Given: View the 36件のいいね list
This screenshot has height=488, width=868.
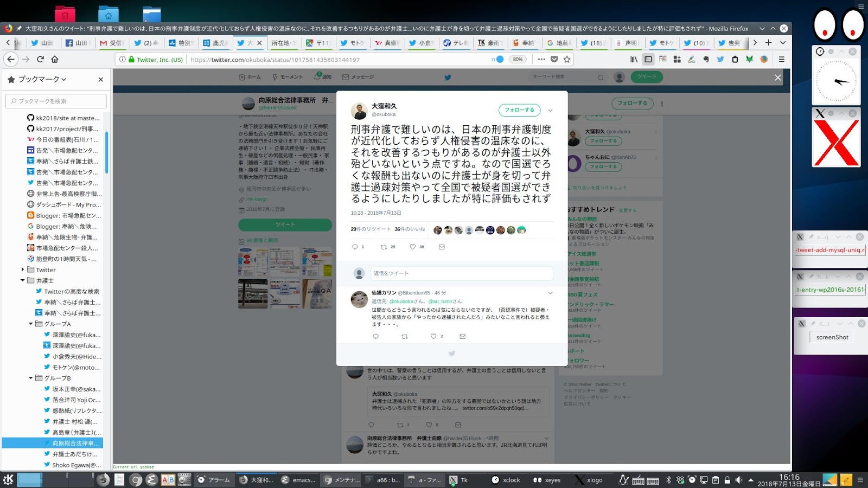Looking at the screenshot, I should point(410,229).
